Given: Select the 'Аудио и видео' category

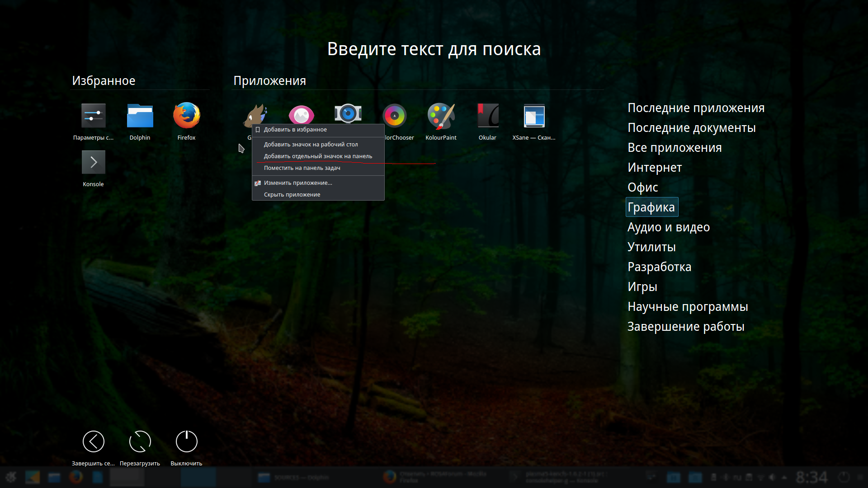Looking at the screenshot, I should click(x=668, y=227).
